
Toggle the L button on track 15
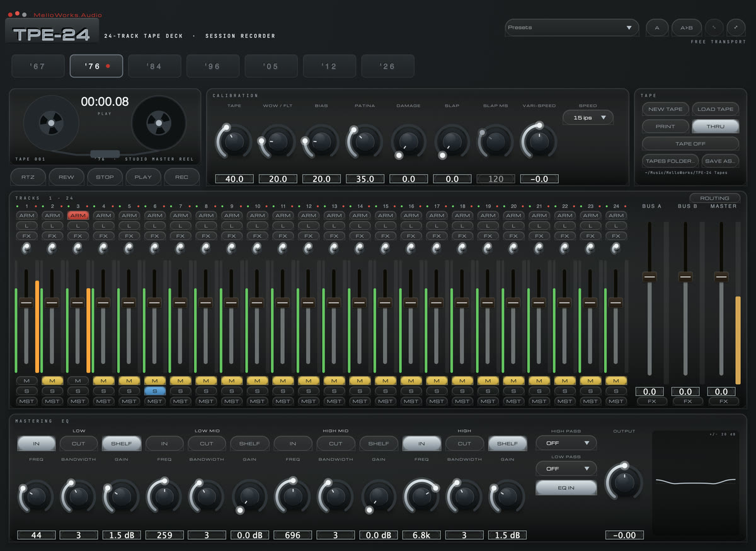click(386, 226)
